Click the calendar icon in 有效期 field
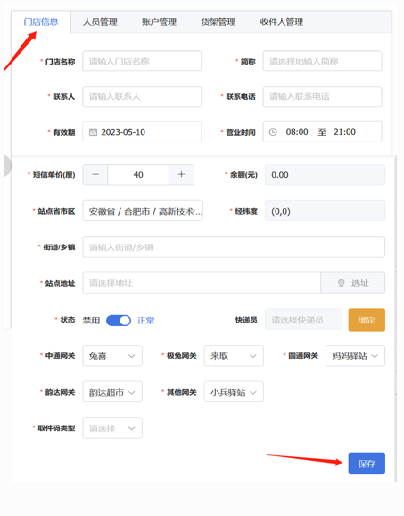Viewport: 404px width, 516px height. (x=93, y=132)
